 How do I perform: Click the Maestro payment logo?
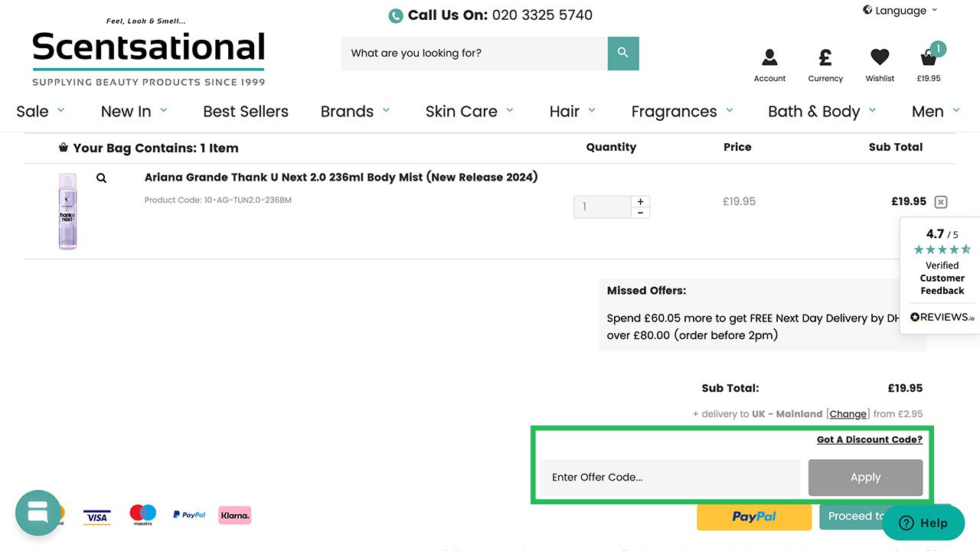click(x=142, y=515)
